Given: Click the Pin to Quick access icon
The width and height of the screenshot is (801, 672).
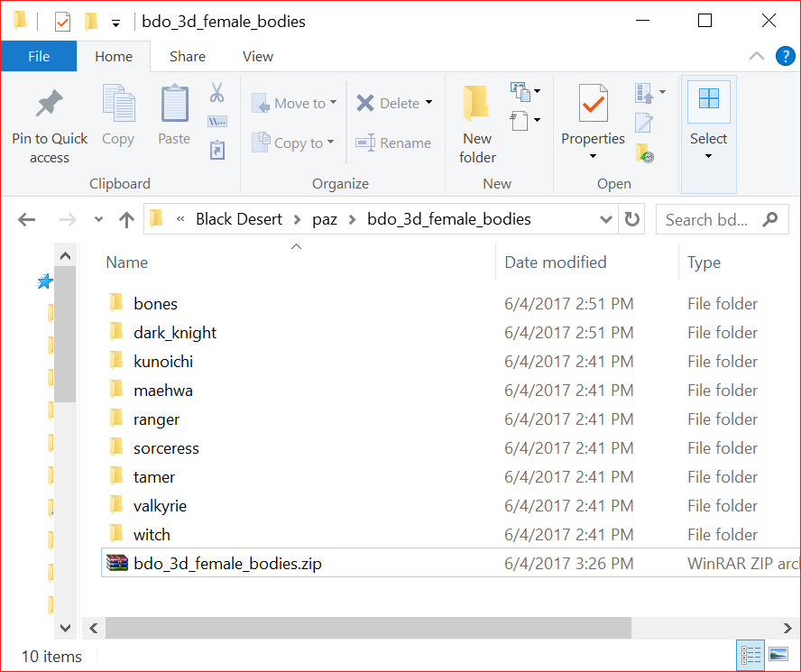Looking at the screenshot, I should point(50,105).
